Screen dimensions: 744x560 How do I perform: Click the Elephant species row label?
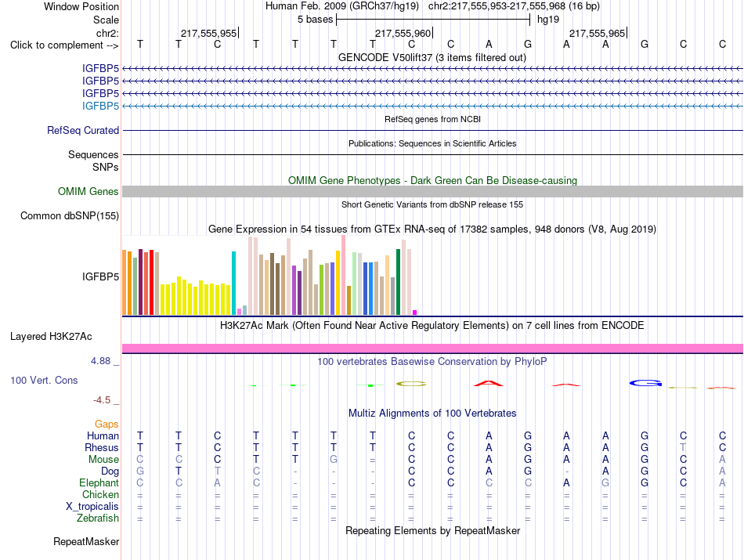pyautogui.click(x=99, y=482)
